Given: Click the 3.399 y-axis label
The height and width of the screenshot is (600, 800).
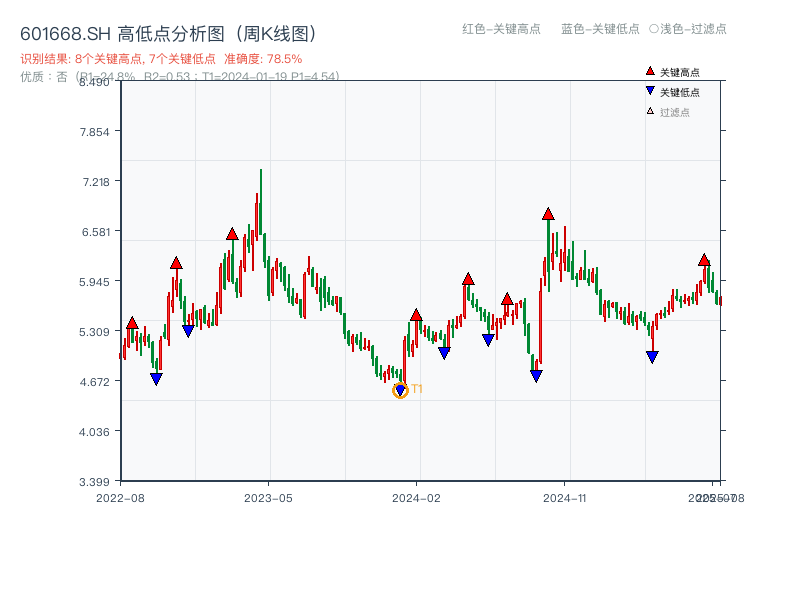Looking at the screenshot, I should pos(94,482).
